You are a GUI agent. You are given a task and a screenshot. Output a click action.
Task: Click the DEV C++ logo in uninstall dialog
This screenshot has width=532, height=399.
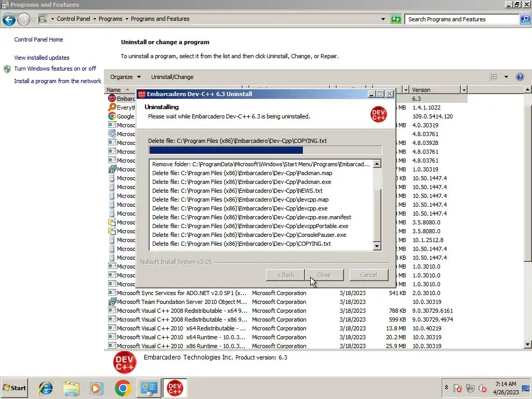(x=378, y=114)
